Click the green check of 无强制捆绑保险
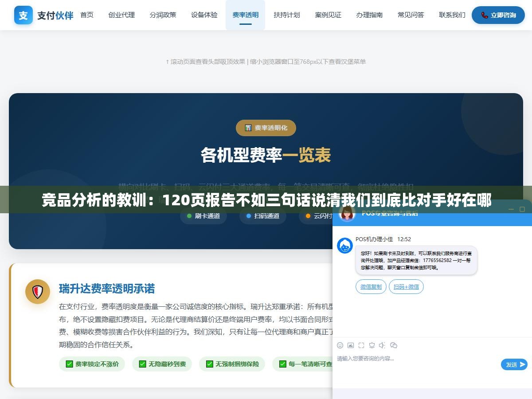532x399 pixels. point(210,364)
